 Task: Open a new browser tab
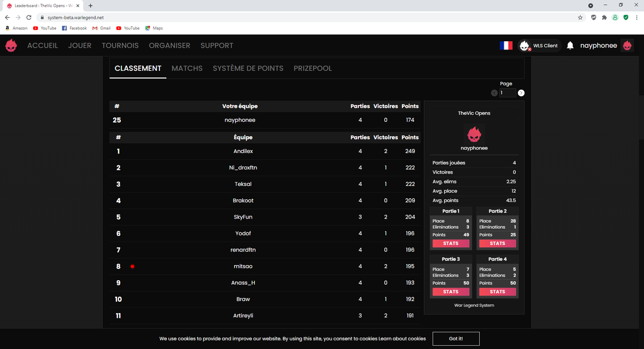pyautogui.click(x=90, y=5)
